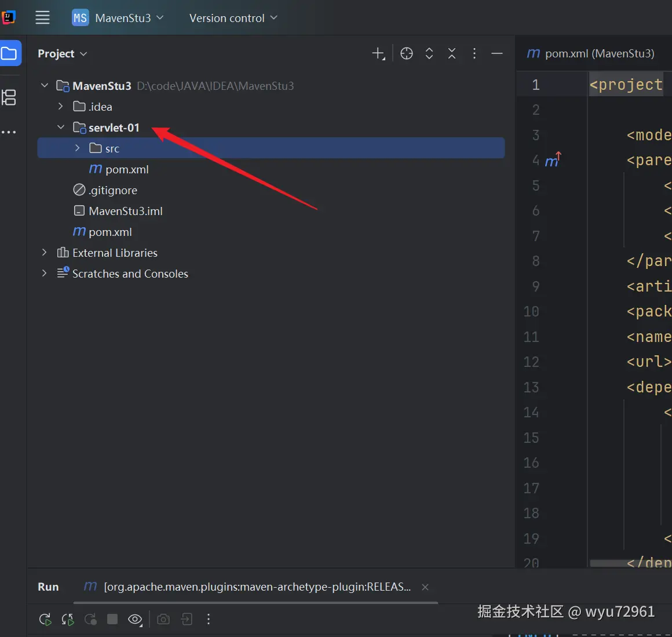Screen dimensions: 672x637
Task: Open pom.xml under servlet-01
Action: 119,169
